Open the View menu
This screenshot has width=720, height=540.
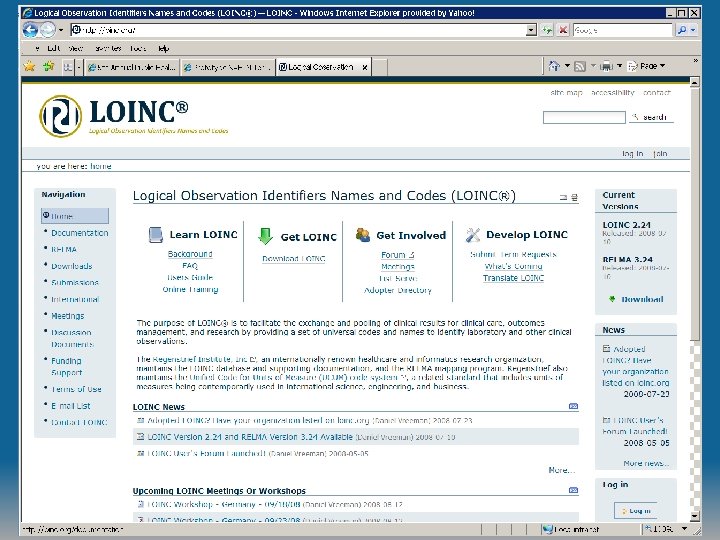(76, 48)
